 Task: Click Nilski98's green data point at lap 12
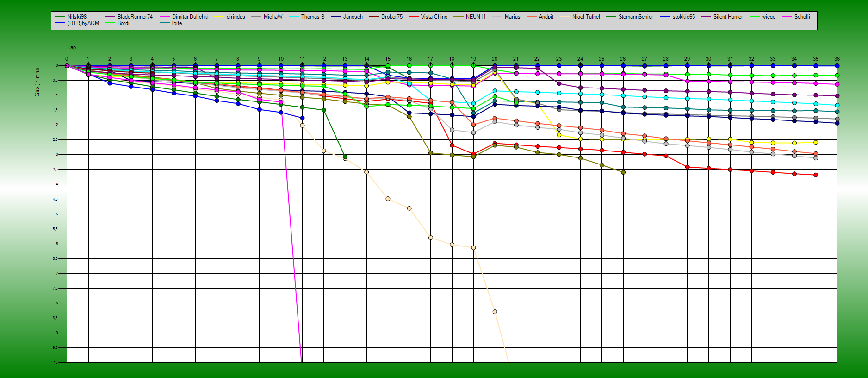pyautogui.click(x=323, y=110)
